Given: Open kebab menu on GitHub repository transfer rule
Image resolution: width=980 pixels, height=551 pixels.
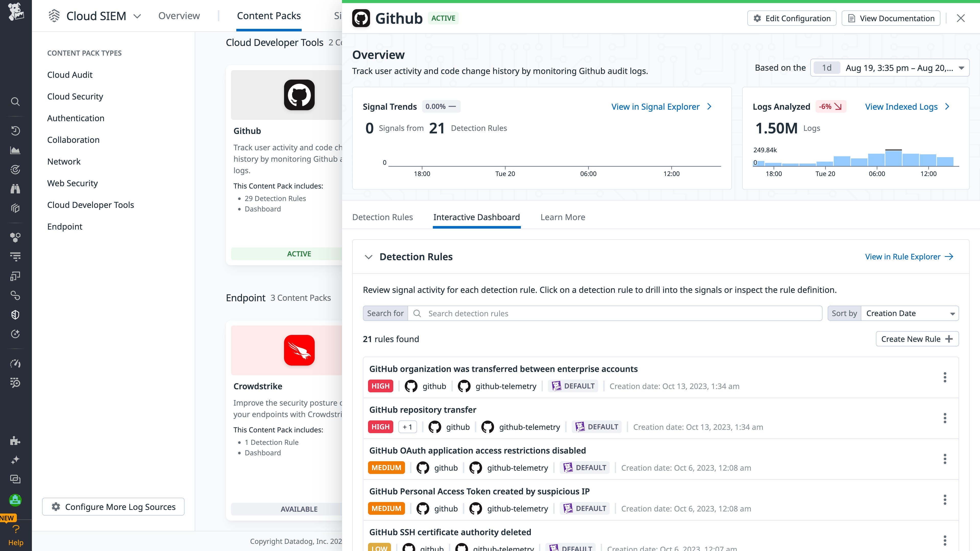Looking at the screenshot, I should (x=945, y=418).
